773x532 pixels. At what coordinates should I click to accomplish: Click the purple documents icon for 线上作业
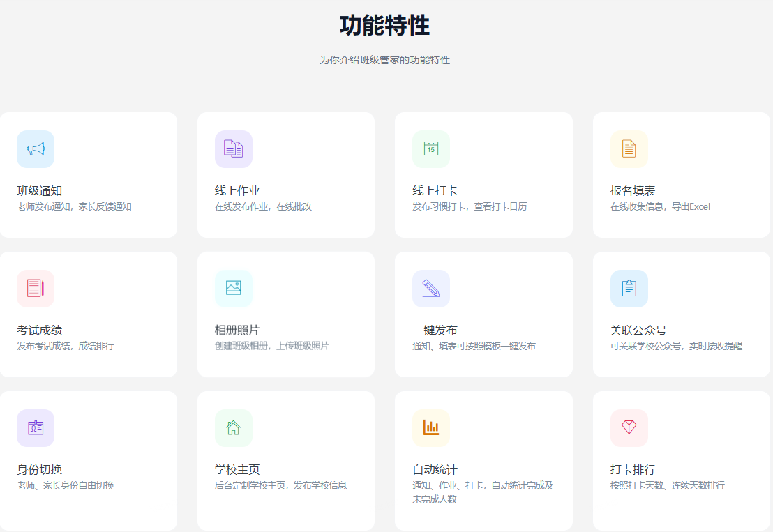[x=233, y=149]
